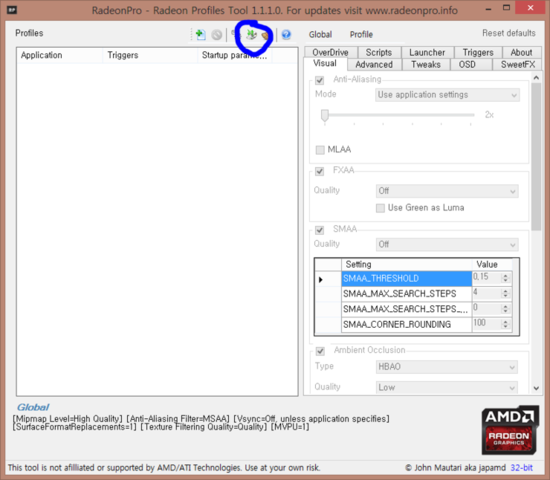Image resolution: width=550 pixels, height=480 pixels.
Task: Adjust the SMAA_MAX_SEARCH_STEPS value stepper
Action: 505,293
